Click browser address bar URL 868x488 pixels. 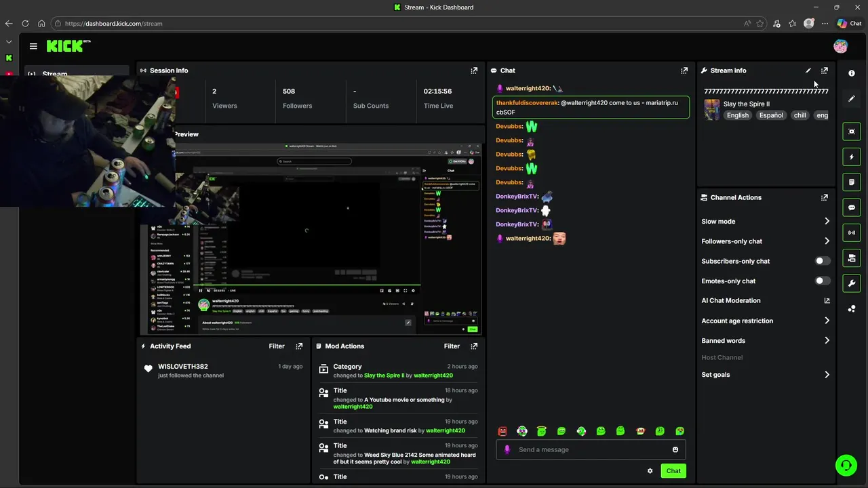[114, 24]
